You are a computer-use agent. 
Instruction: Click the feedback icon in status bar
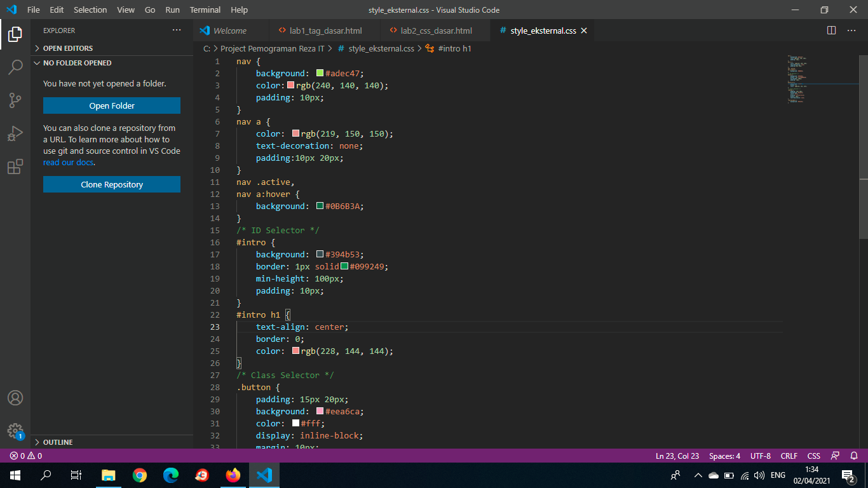click(x=835, y=456)
